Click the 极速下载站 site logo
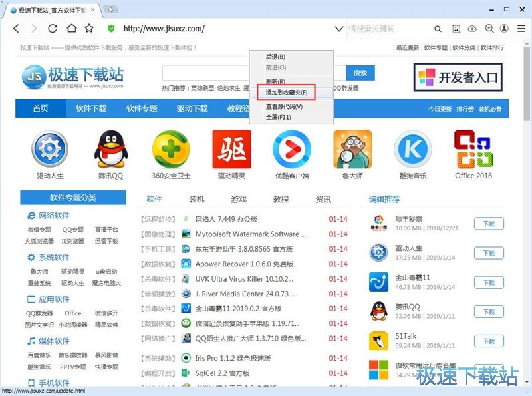Screen dimensions: 532x396 pyautogui.click(x=72, y=77)
